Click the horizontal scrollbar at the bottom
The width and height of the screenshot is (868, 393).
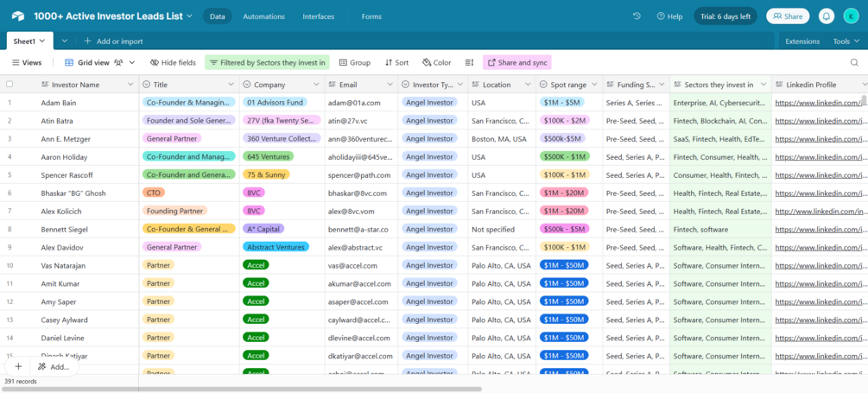pos(241,390)
